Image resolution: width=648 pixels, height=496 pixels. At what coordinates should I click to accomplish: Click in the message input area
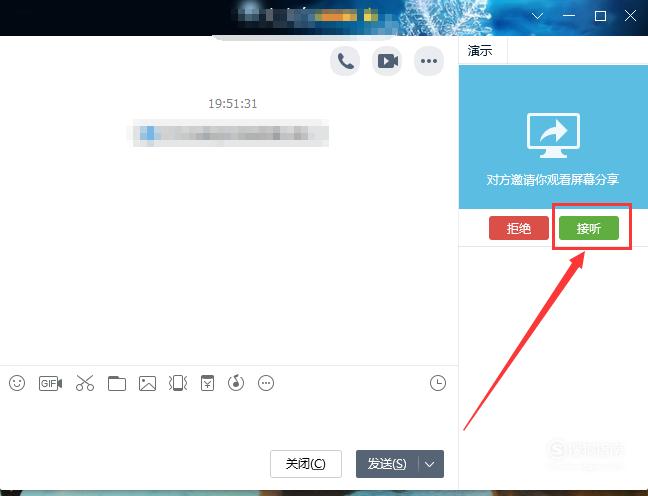(220, 420)
